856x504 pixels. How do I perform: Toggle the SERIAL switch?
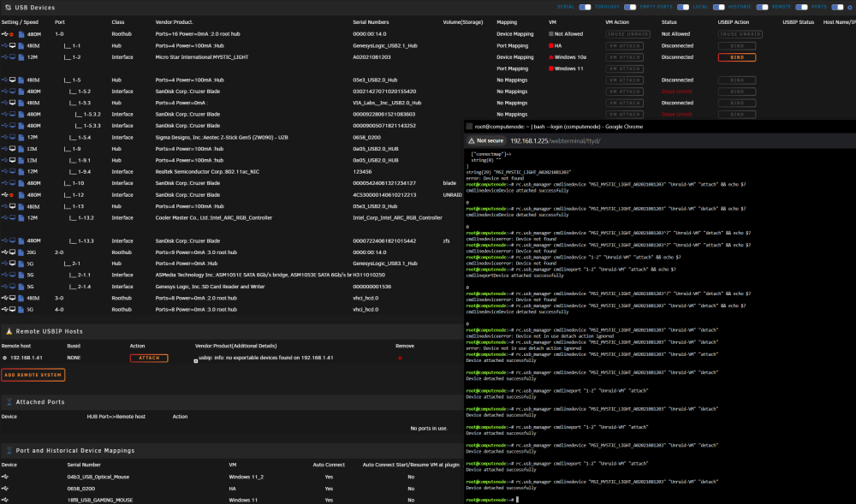click(x=585, y=7)
